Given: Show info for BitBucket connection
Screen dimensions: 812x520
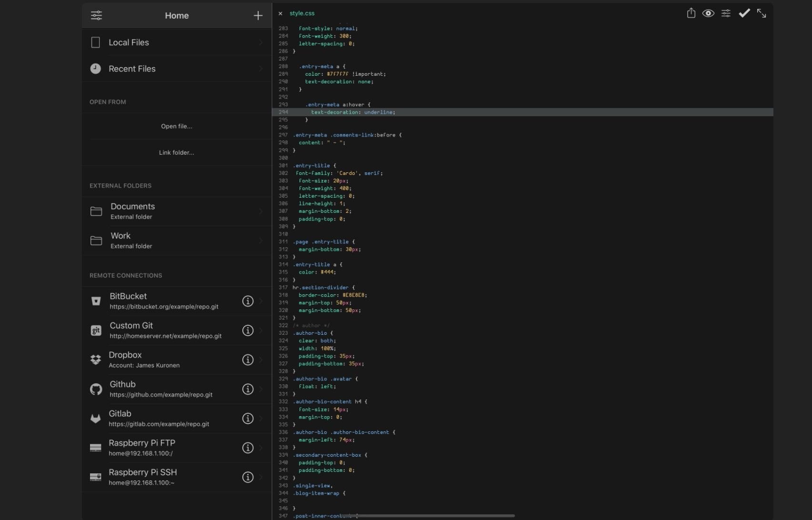Looking at the screenshot, I should point(248,301).
